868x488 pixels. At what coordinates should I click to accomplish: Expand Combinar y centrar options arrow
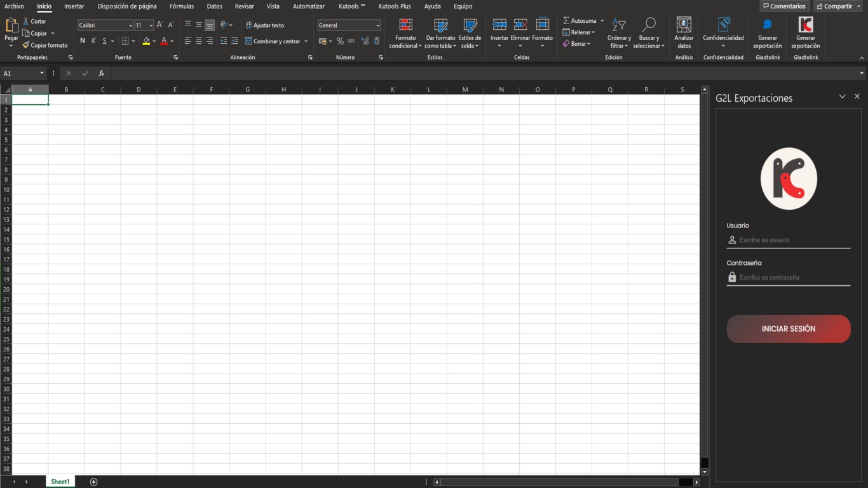click(x=306, y=41)
